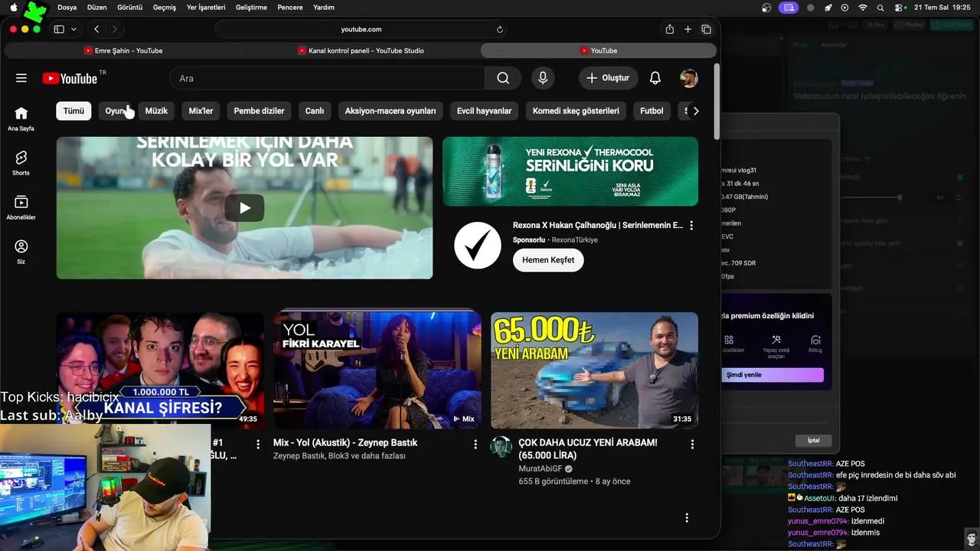Open the Geliştirme menu
980x551 pixels.
pyautogui.click(x=251, y=7)
